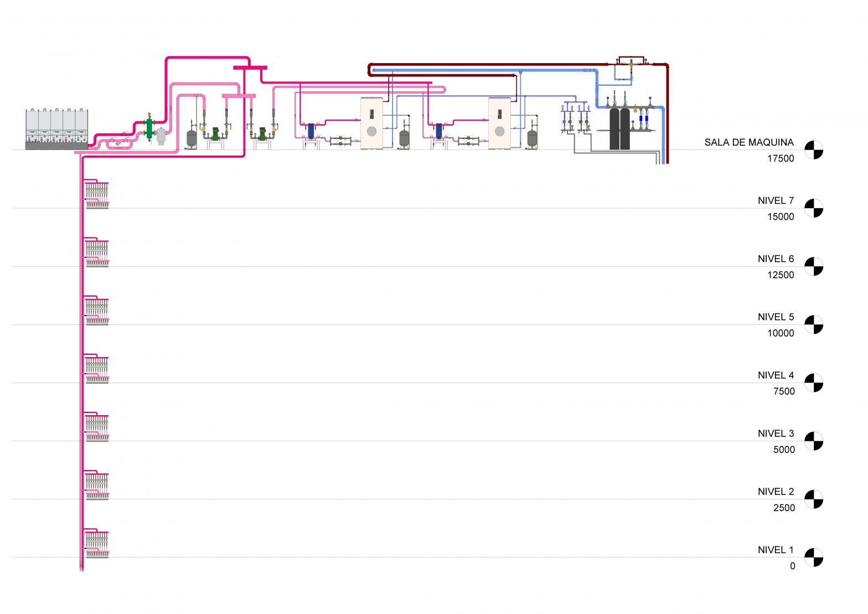This screenshot has height=614, width=868.
Task: Click the NIVEL 7 level marker symbol
Action: [x=813, y=208]
